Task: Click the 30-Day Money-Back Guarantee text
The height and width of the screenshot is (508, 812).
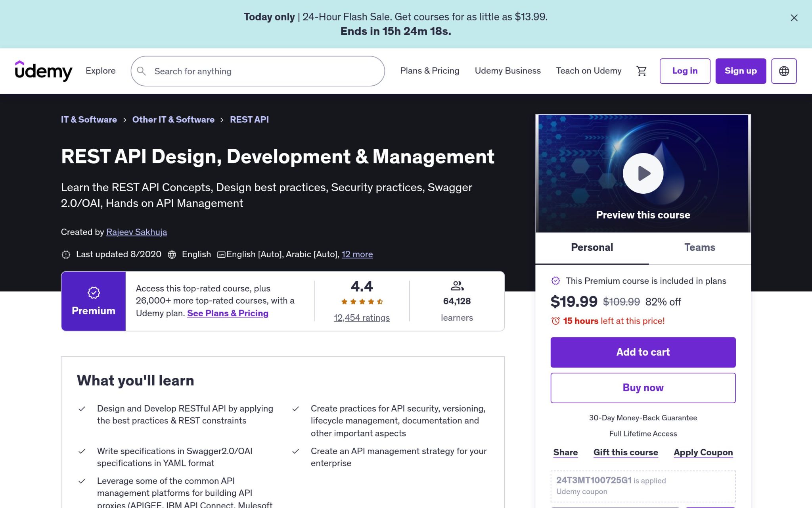Action: pos(643,418)
